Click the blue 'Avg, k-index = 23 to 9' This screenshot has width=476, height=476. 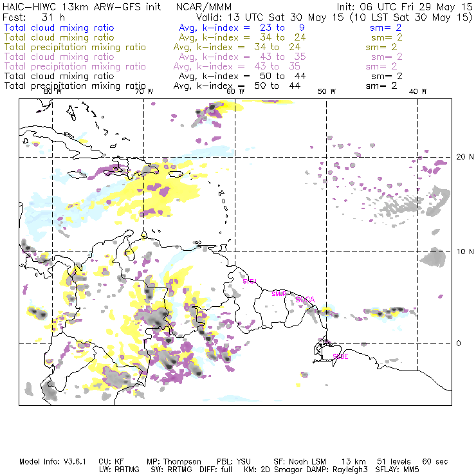tap(242, 28)
